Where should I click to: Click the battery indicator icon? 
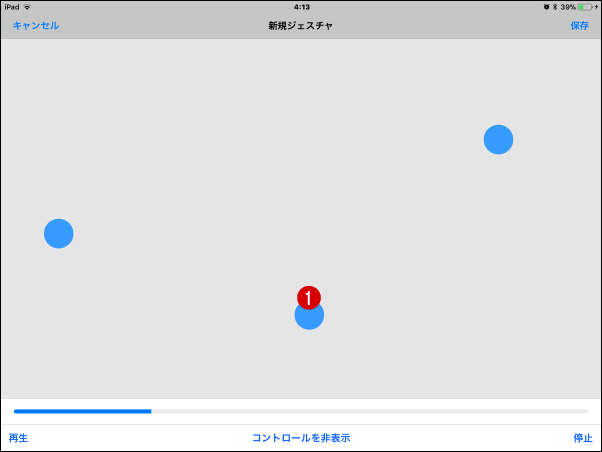point(585,7)
